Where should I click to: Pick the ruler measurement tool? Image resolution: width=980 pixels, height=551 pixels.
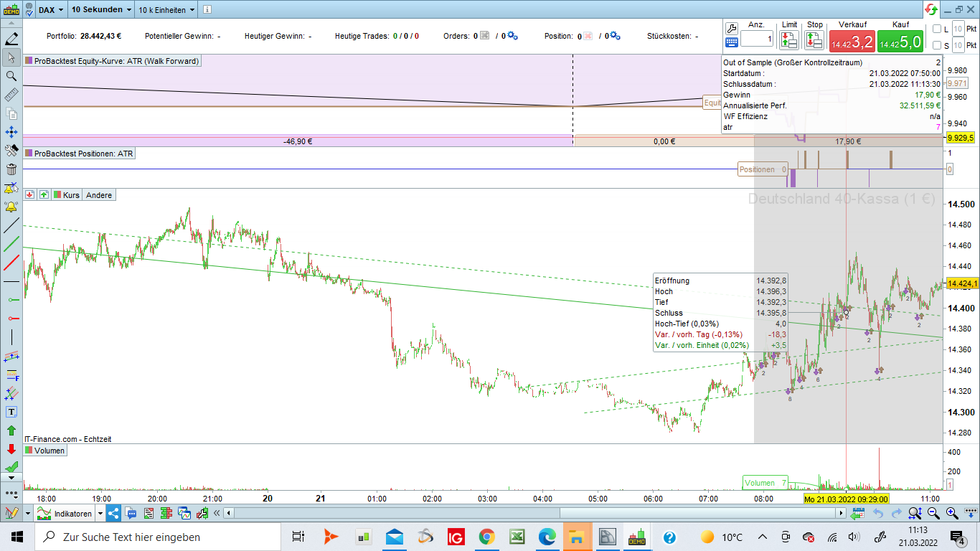[x=11, y=95]
